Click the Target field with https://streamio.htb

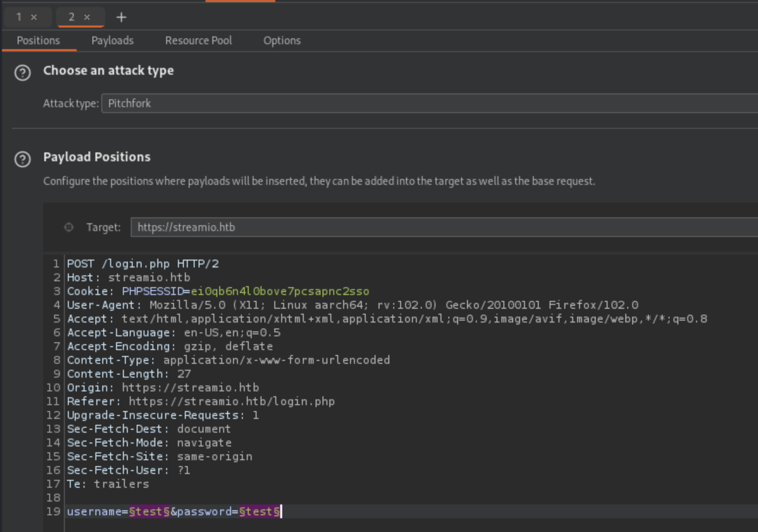pyautogui.click(x=444, y=227)
